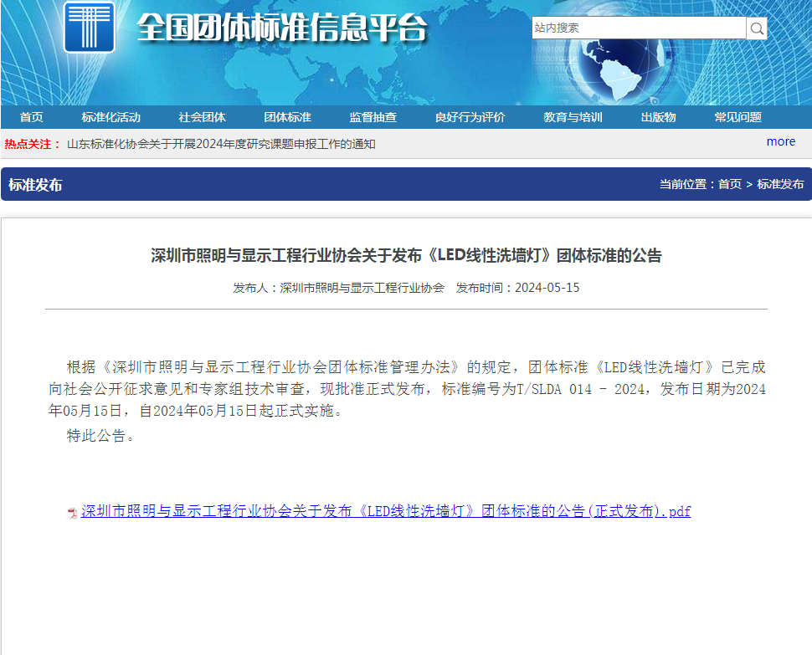Open the 出版物 navigation menu item

[x=658, y=117]
